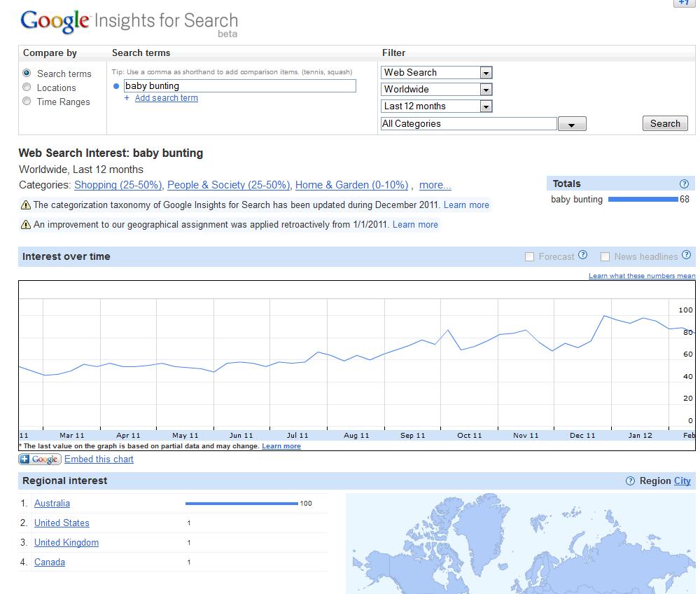Viewport: 700px width, 594px height.
Task: Click the "Worldwide, Last 12 months" subtitle
Action: point(80,170)
